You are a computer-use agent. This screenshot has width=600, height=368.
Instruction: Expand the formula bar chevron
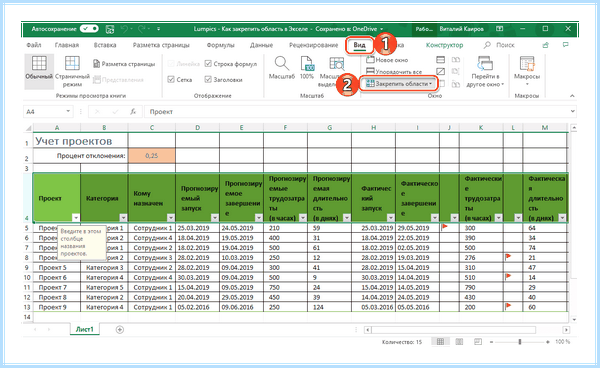[572, 111]
